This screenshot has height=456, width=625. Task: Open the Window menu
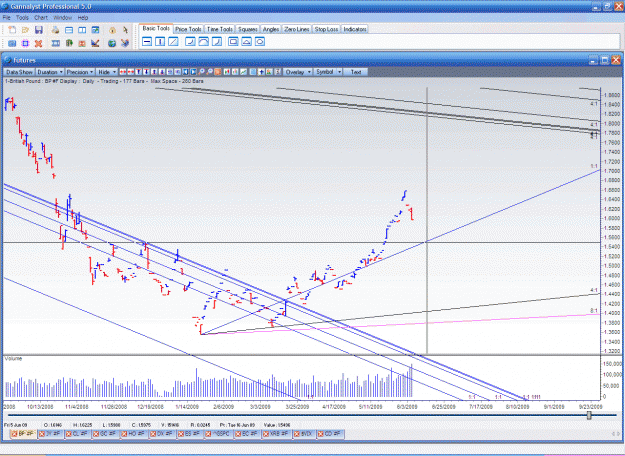pos(62,18)
